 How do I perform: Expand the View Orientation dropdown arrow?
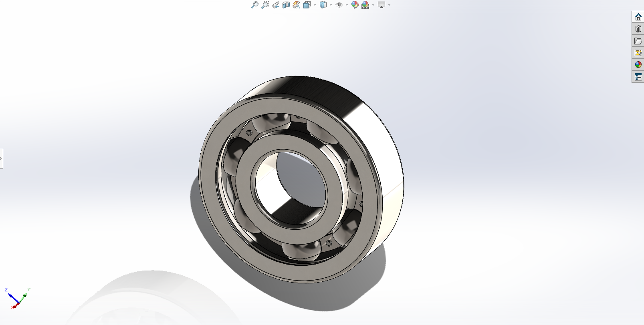[x=315, y=5]
